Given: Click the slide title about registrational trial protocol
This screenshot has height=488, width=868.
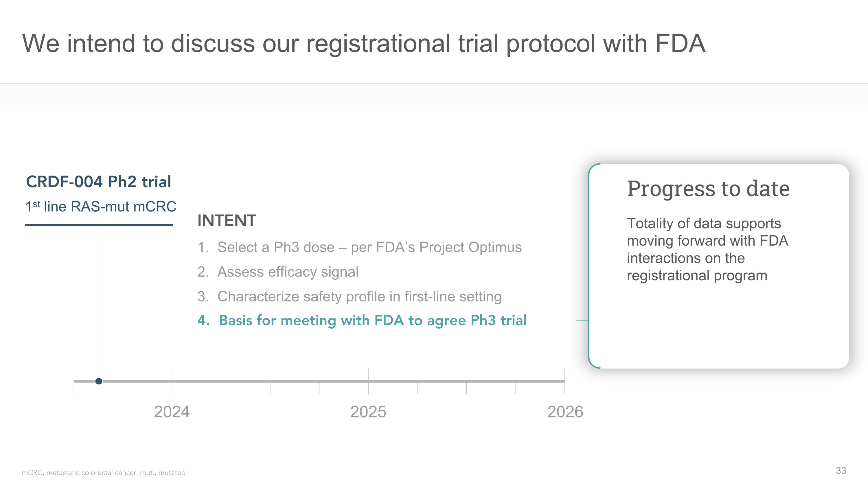Looking at the screenshot, I should pos(363,44).
